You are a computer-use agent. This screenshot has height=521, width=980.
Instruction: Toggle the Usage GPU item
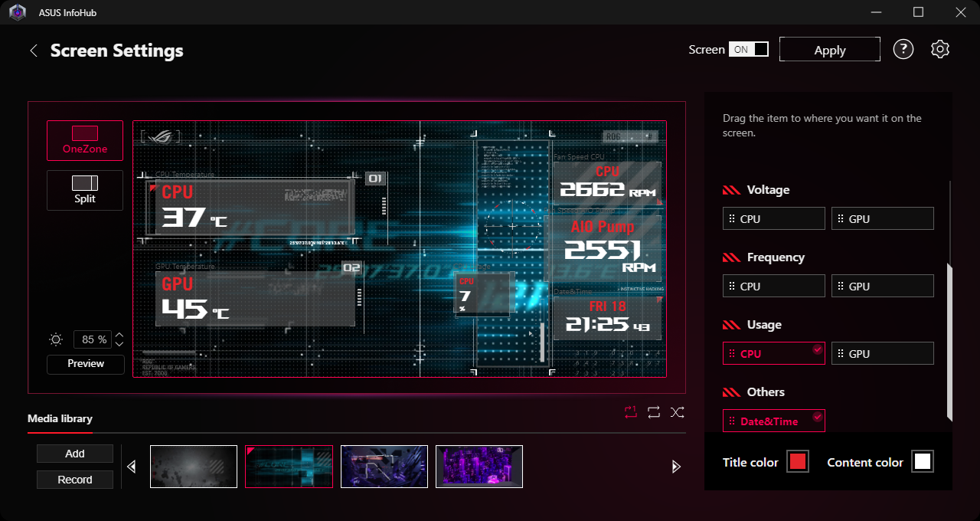[x=883, y=353]
